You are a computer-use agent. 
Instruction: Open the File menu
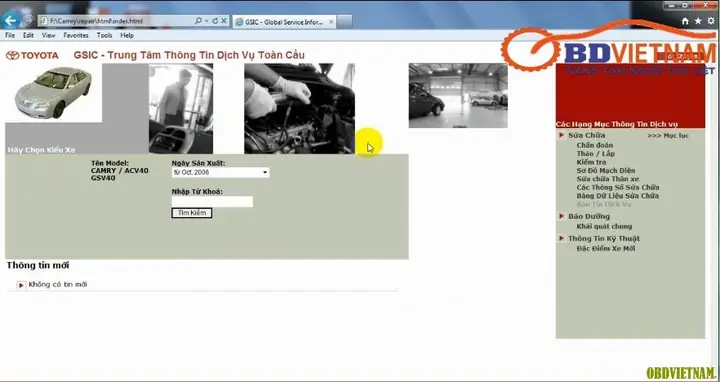[x=10, y=35]
